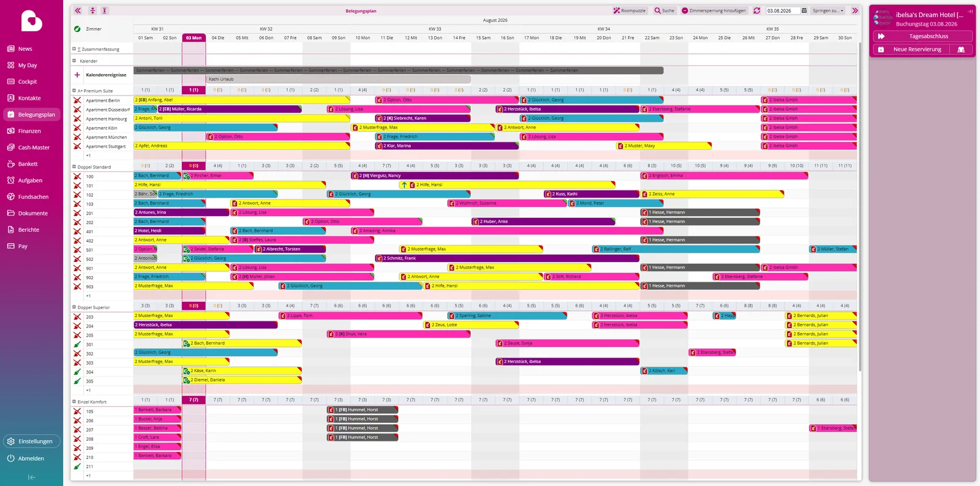Click the ibelsa logo in the sidebar
Image resolution: width=980 pixels, height=486 pixels.
click(x=31, y=21)
